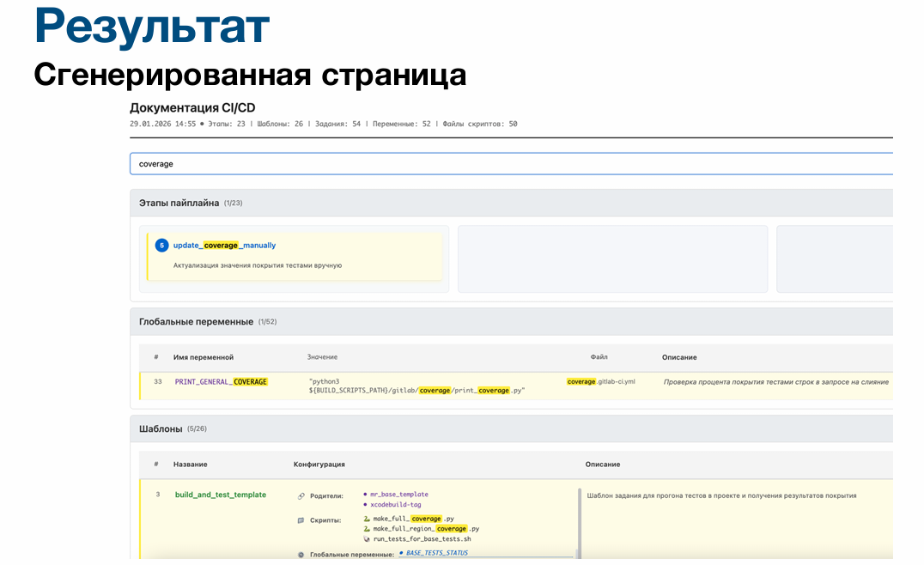Open the BASE_TESTS_STATUS variable link
This screenshot has height=565, width=924.
pos(436,553)
